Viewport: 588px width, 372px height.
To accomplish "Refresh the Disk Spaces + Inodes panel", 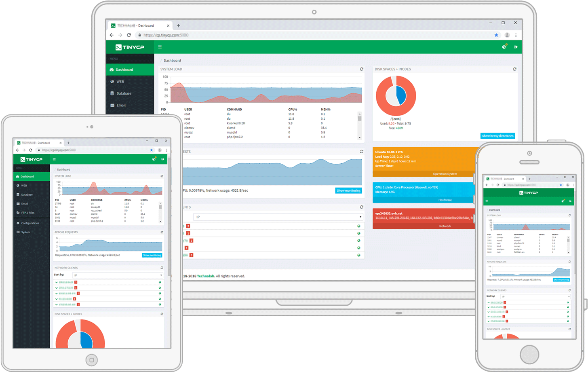I will (514, 69).
